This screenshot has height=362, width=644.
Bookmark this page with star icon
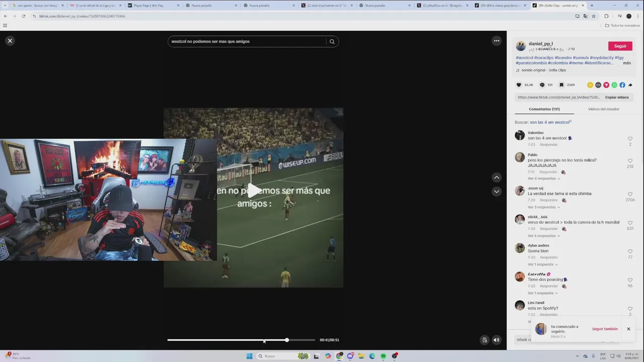pyautogui.click(x=594, y=16)
